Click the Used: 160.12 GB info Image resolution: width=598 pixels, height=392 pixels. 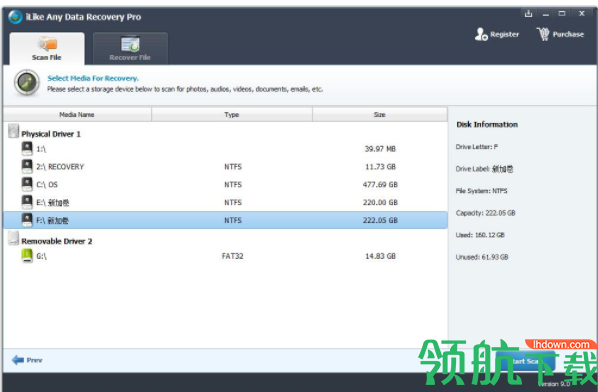(480, 235)
